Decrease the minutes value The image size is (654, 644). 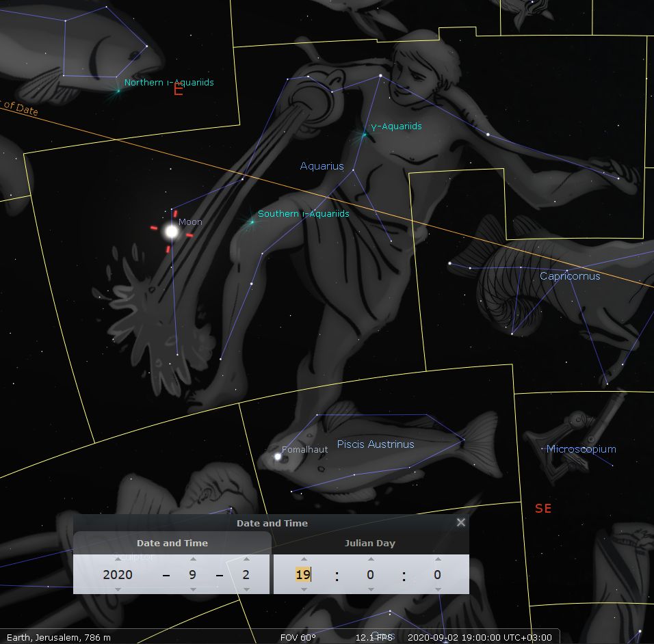[371, 589]
